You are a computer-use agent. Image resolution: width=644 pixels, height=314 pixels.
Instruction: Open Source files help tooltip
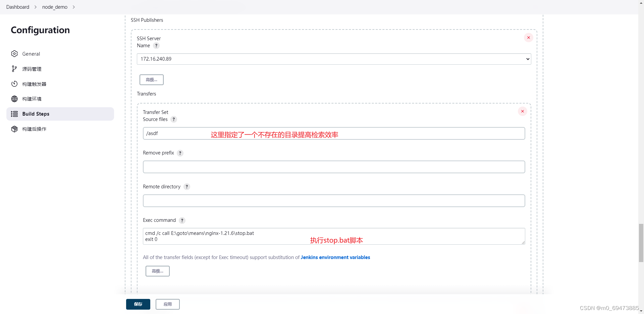click(x=174, y=119)
